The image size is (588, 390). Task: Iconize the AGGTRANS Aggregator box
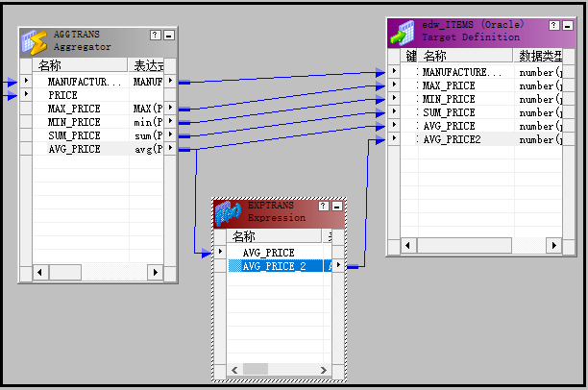(169, 36)
